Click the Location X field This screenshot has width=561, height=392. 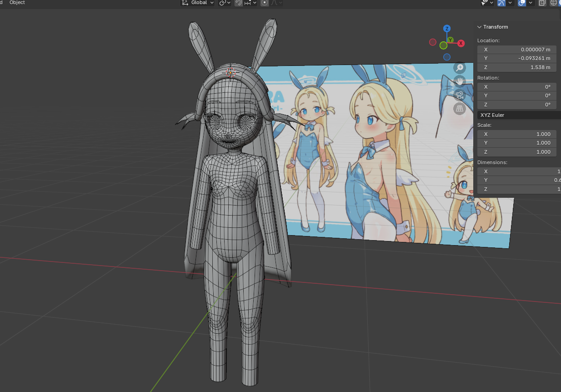click(x=517, y=50)
